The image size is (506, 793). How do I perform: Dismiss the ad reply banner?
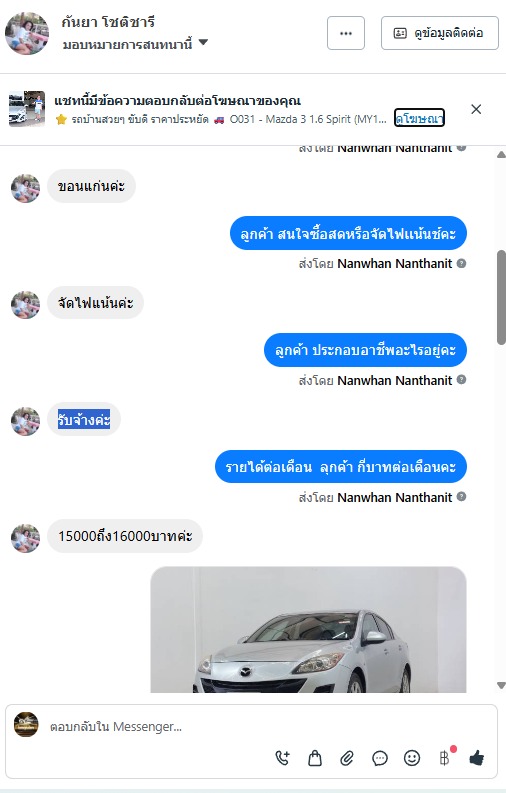[x=476, y=109]
